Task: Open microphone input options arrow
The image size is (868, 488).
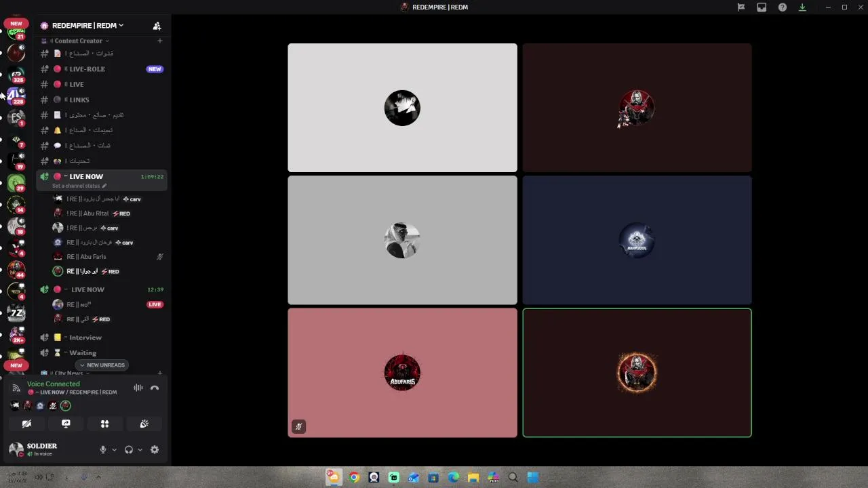Action: pos(114,449)
